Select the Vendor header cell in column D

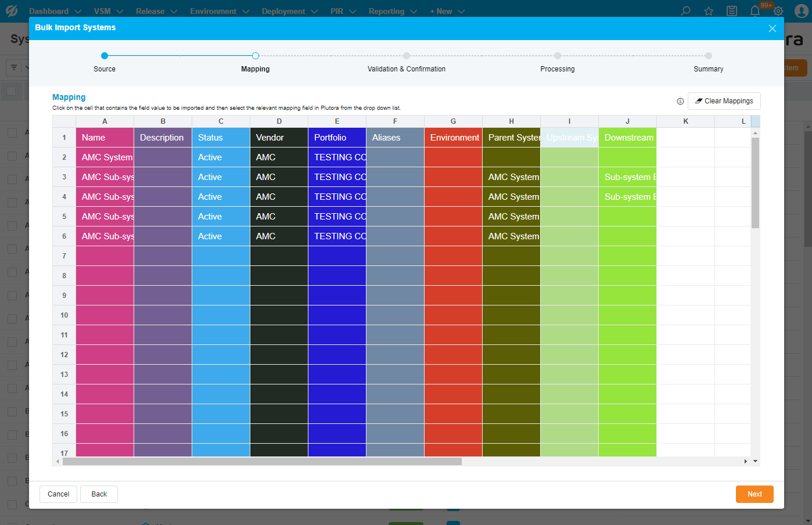coord(279,138)
